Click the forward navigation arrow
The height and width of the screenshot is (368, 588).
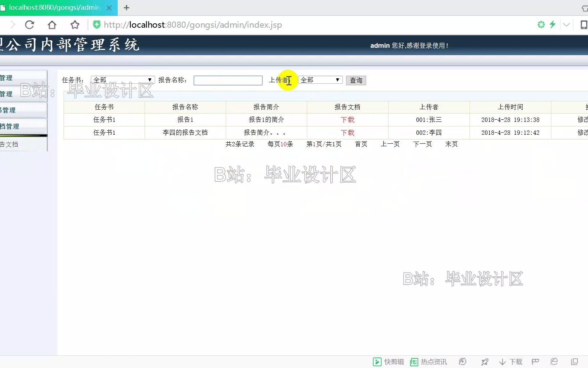pos(13,25)
